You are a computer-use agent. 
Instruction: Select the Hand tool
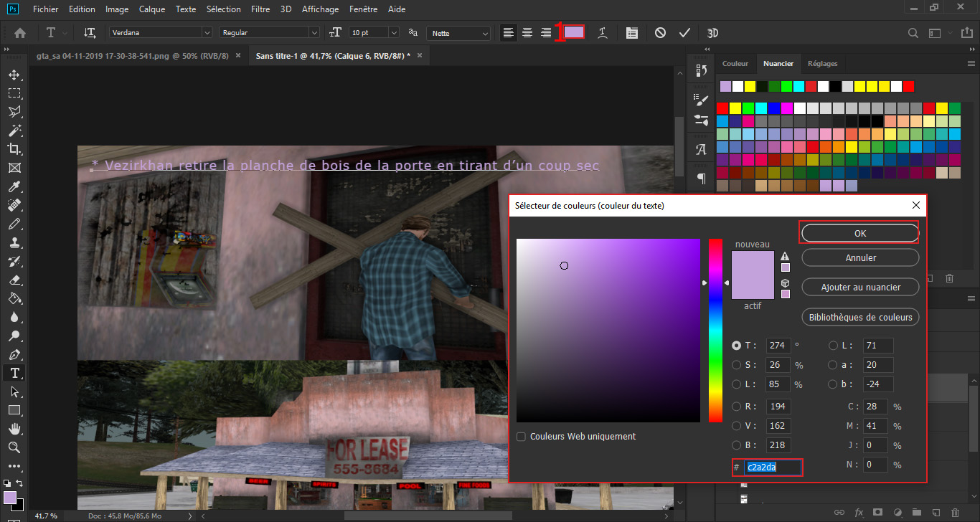click(x=14, y=429)
